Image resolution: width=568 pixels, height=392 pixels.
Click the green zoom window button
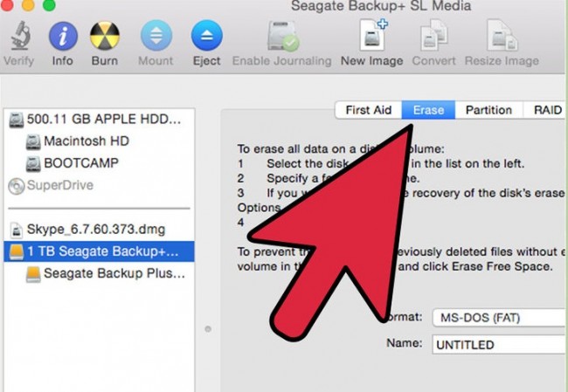click(x=49, y=4)
